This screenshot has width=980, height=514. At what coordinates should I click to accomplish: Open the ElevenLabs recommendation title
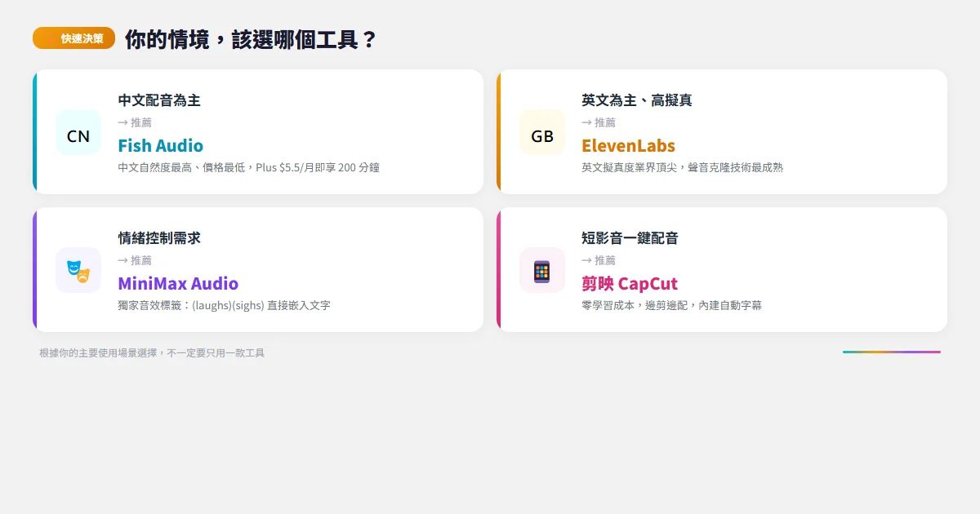pos(629,145)
